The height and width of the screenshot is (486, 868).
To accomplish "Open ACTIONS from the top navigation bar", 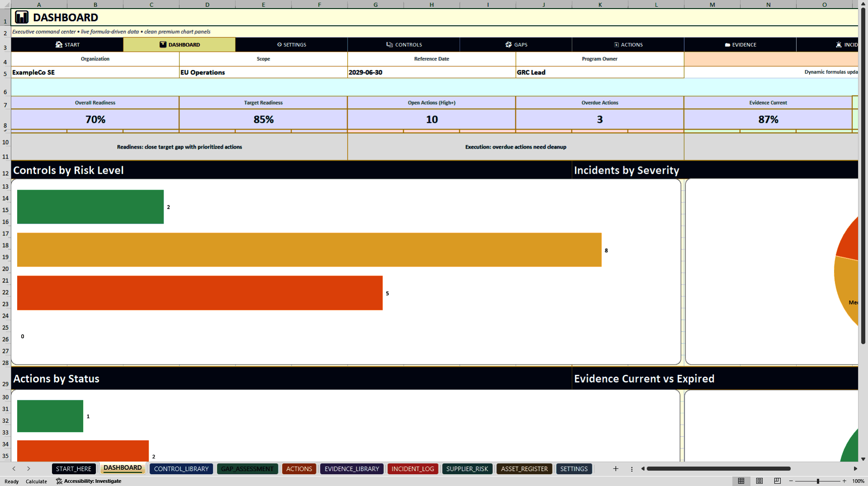I will click(628, 45).
